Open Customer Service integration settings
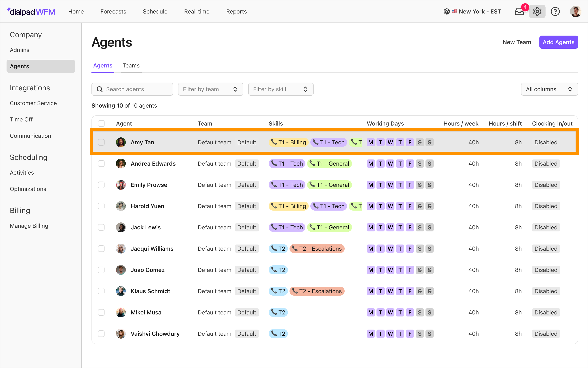 click(33, 103)
